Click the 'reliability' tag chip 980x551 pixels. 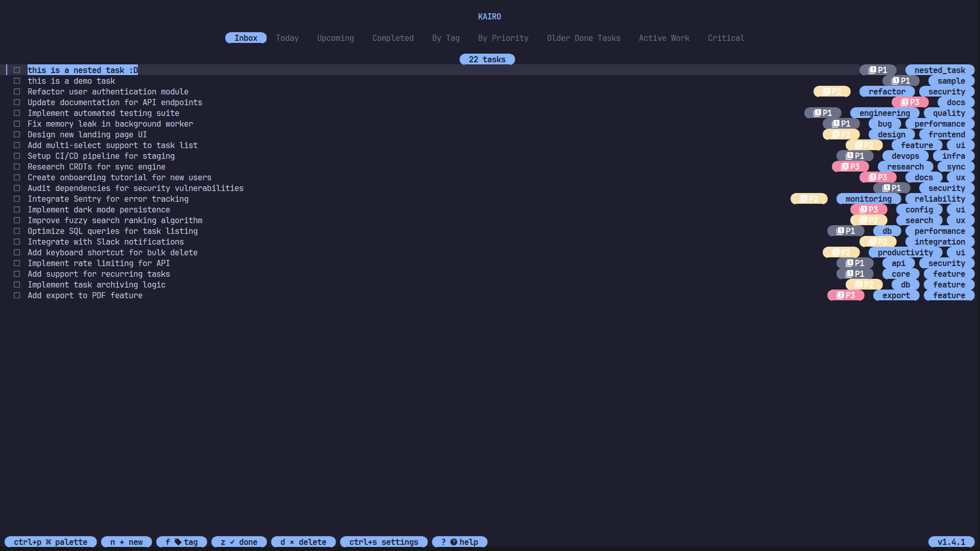click(940, 199)
